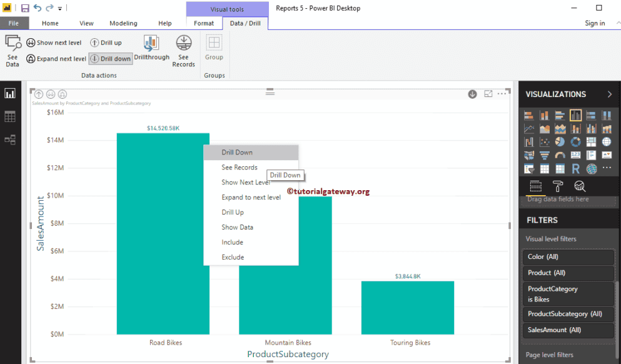Click the See Data ribbon icon
621x364 pixels.
point(13,51)
